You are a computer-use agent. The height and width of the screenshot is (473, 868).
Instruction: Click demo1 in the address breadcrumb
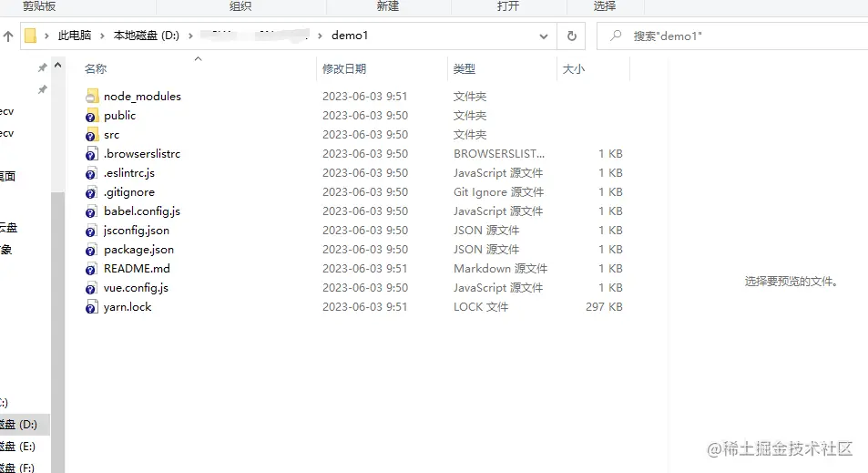click(350, 36)
